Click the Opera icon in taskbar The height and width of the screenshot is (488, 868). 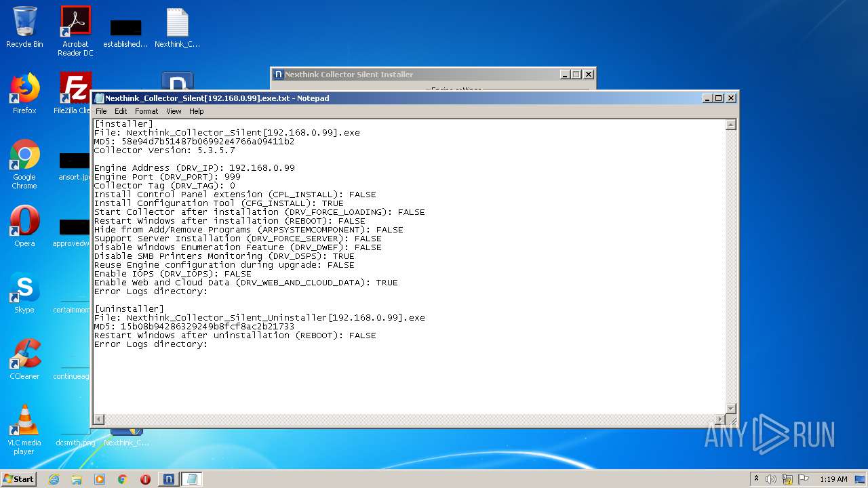[x=145, y=479]
